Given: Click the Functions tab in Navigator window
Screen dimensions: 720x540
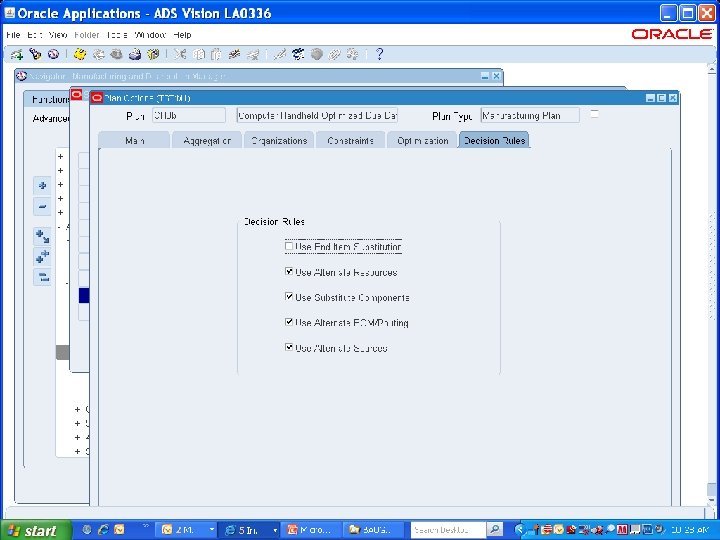Looking at the screenshot, I should click(x=50, y=99).
